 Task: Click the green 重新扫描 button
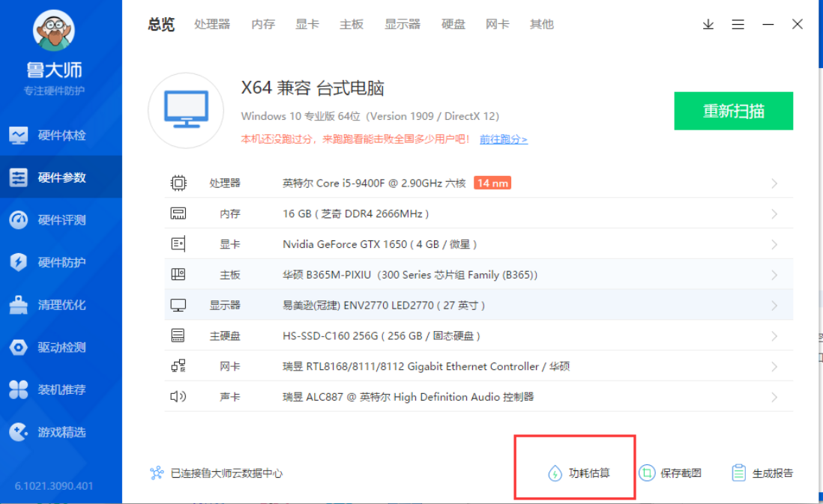(x=733, y=112)
